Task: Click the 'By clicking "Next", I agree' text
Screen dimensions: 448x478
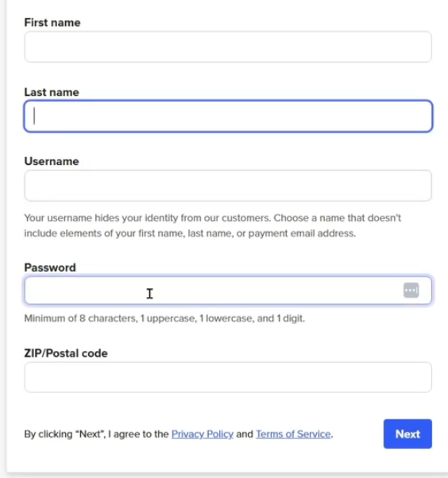Action: 96,434
